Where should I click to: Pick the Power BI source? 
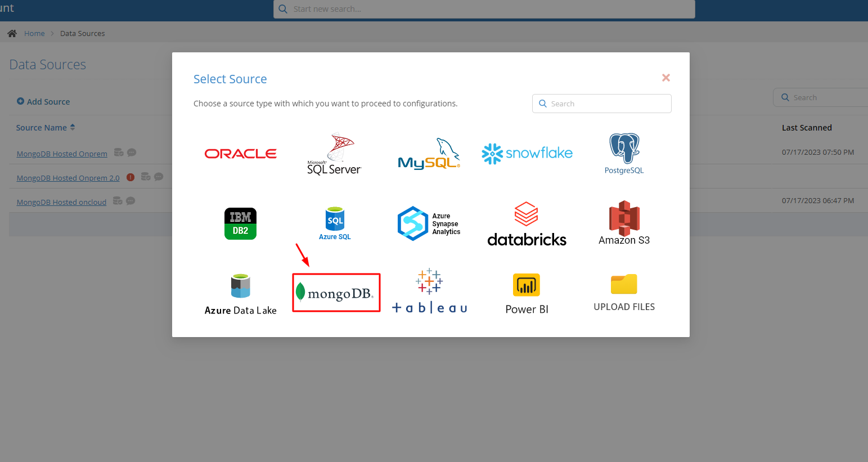(527, 294)
